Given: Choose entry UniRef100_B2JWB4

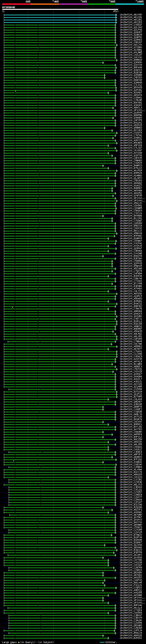Looking at the screenshot, I should (x=131, y=364).
